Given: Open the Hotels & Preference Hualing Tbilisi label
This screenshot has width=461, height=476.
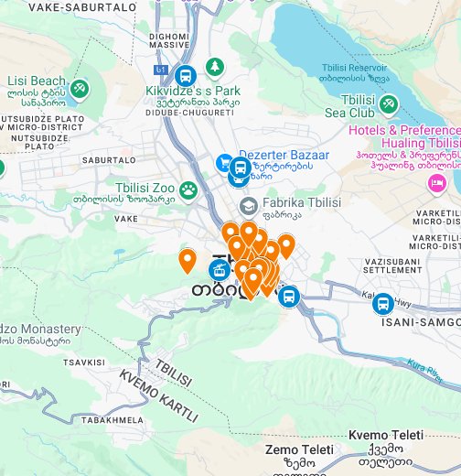Looking at the screenshot, I should [404, 136].
